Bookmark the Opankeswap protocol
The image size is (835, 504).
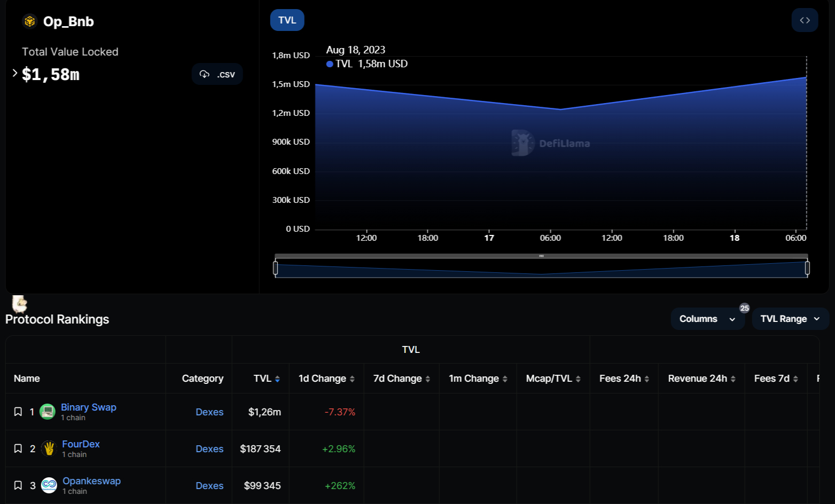[18, 485]
